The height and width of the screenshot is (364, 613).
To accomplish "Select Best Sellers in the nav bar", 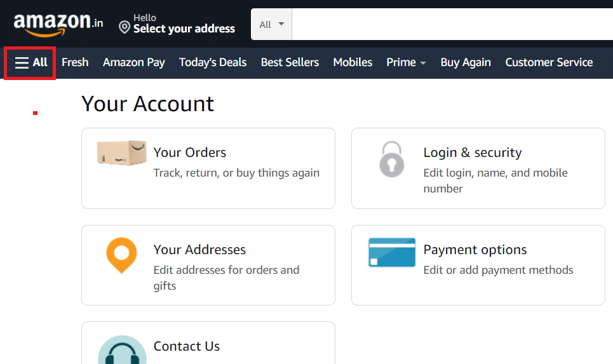I will click(x=290, y=62).
